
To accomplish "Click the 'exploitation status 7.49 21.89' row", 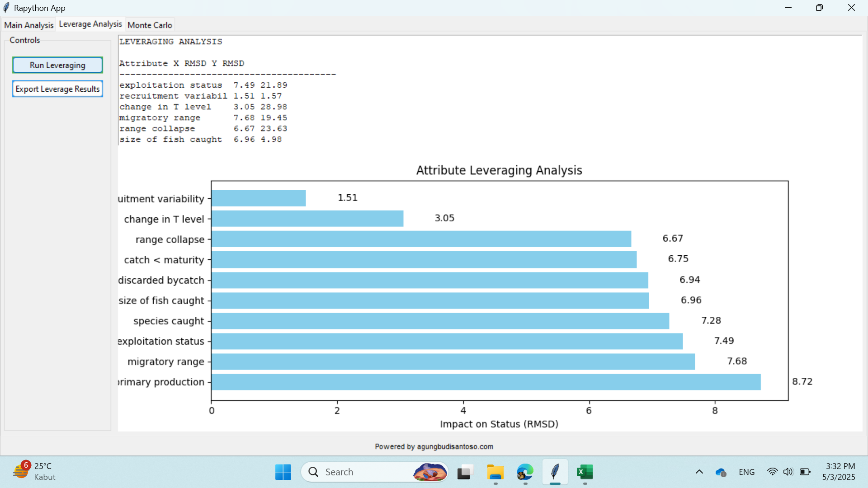I will coord(203,85).
